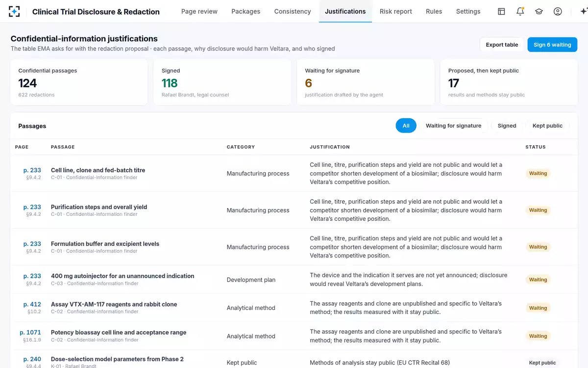Click the graduation cap learning icon
Screen dimensions: 588x368
(539, 11)
